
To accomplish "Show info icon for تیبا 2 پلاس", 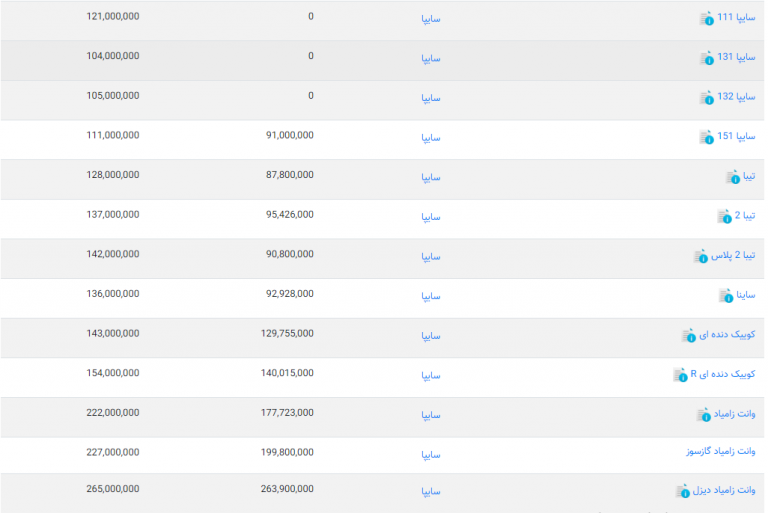I will point(701,256).
